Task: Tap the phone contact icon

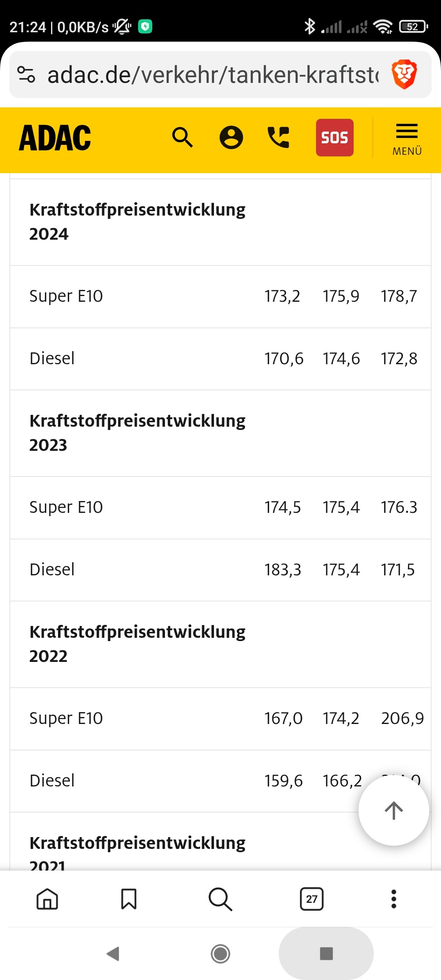Action: click(x=278, y=137)
